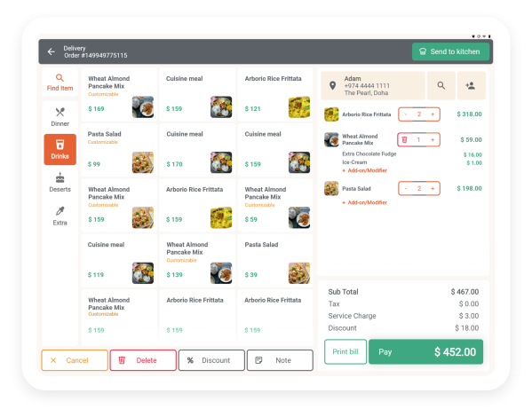Delete the order
Viewport: 532px width, 417px height.
click(143, 360)
